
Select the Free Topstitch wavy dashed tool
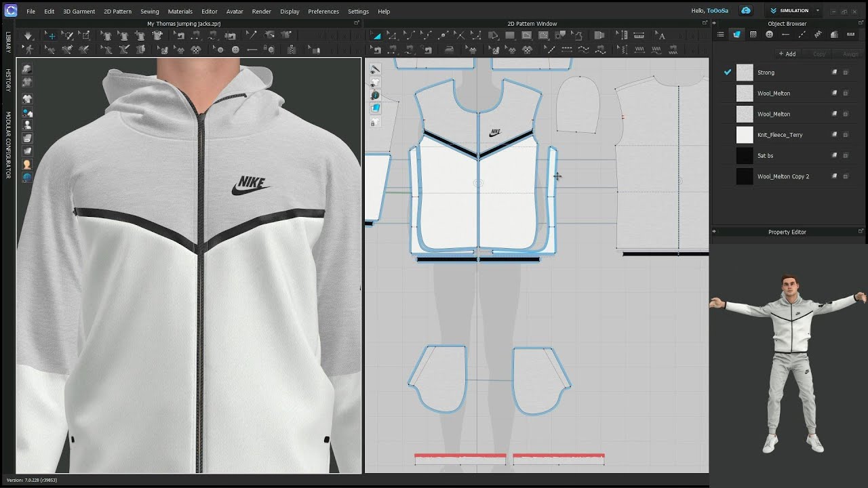pos(584,49)
